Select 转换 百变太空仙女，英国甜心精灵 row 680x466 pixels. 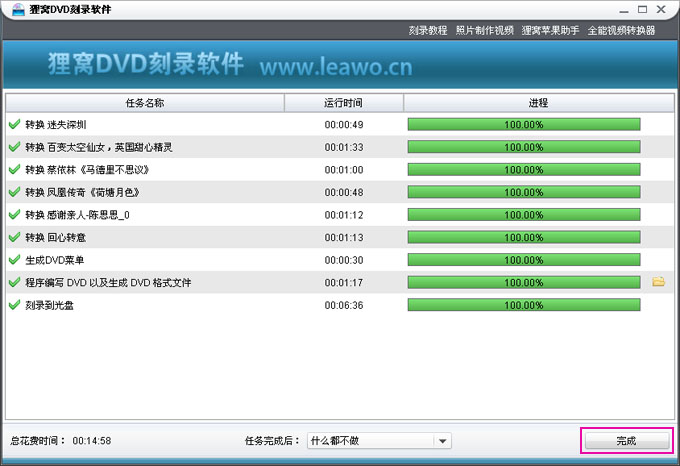click(x=340, y=147)
